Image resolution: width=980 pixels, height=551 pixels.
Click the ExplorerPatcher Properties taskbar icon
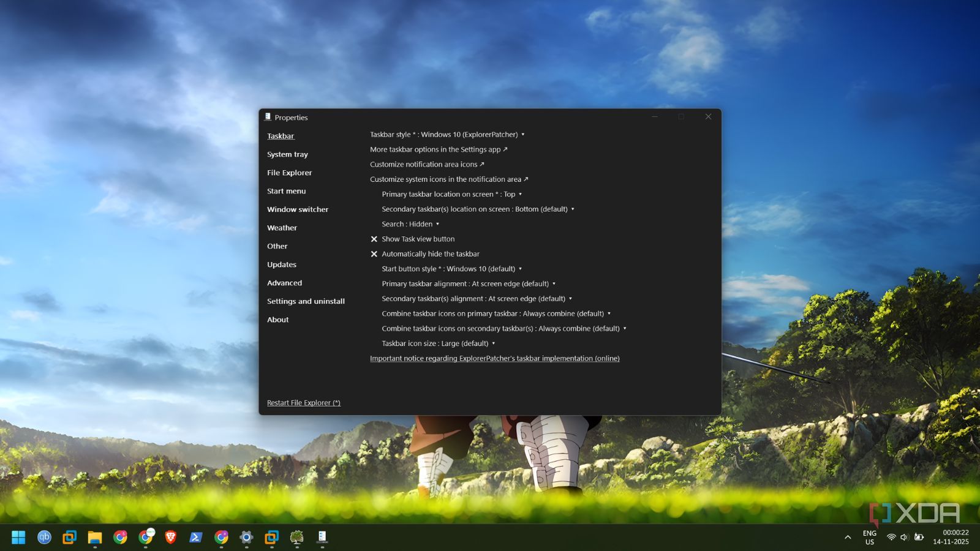[322, 538]
